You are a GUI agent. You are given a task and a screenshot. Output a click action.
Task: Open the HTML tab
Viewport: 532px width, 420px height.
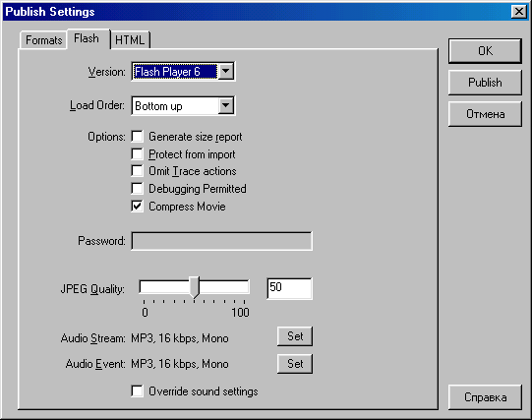(x=130, y=40)
